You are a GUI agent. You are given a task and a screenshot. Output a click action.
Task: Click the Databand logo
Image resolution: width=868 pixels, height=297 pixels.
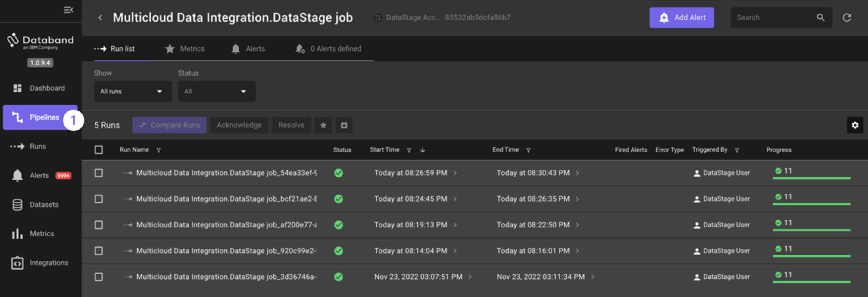click(40, 42)
